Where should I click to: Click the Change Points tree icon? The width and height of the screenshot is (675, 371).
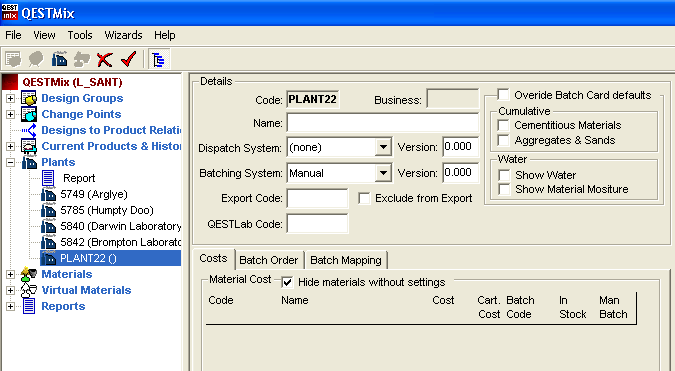click(x=29, y=114)
